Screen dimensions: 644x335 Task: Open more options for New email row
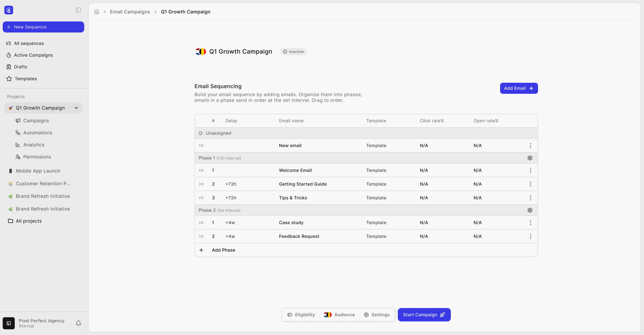(531, 145)
